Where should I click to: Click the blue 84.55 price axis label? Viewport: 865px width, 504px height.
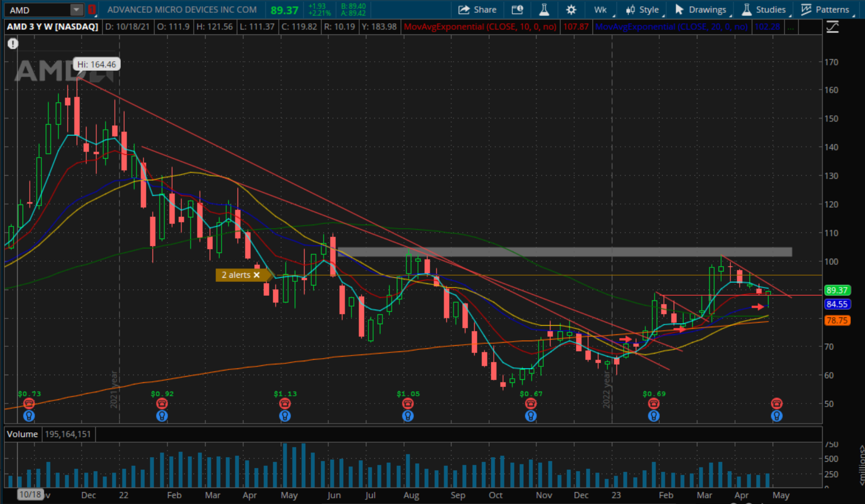tap(837, 305)
